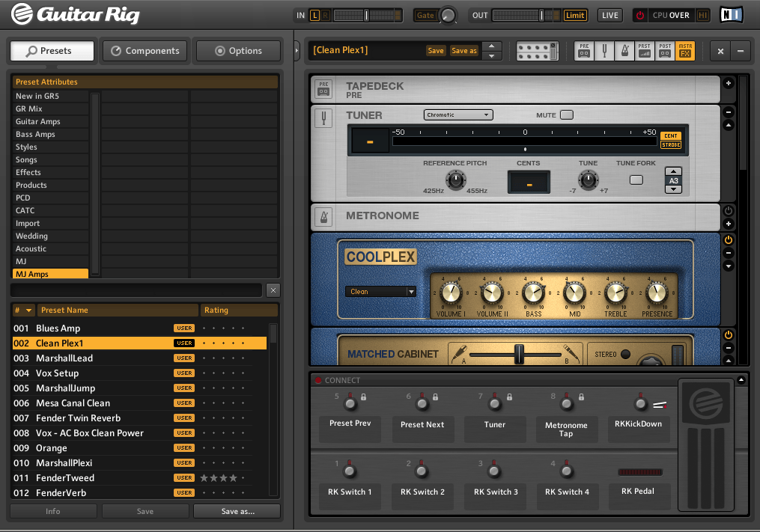The width and height of the screenshot is (760, 532).
Task: Open the Coolplex Clean channel dropdown
Action: 380,292
